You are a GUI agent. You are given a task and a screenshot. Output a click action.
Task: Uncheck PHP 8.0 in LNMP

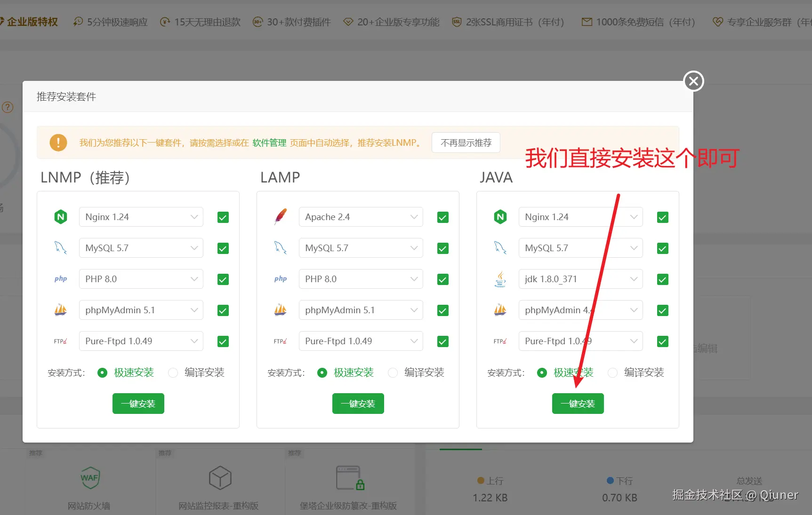point(223,279)
